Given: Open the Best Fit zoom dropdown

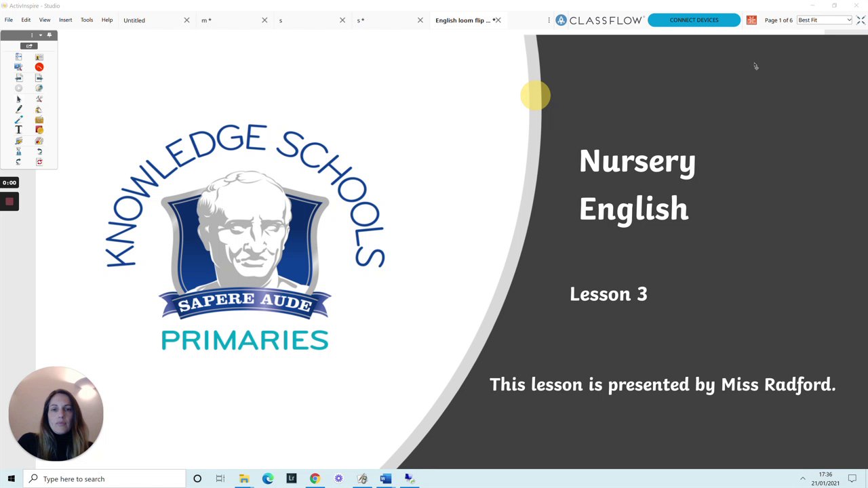Looking at the screenshot, I should (825, 20).
